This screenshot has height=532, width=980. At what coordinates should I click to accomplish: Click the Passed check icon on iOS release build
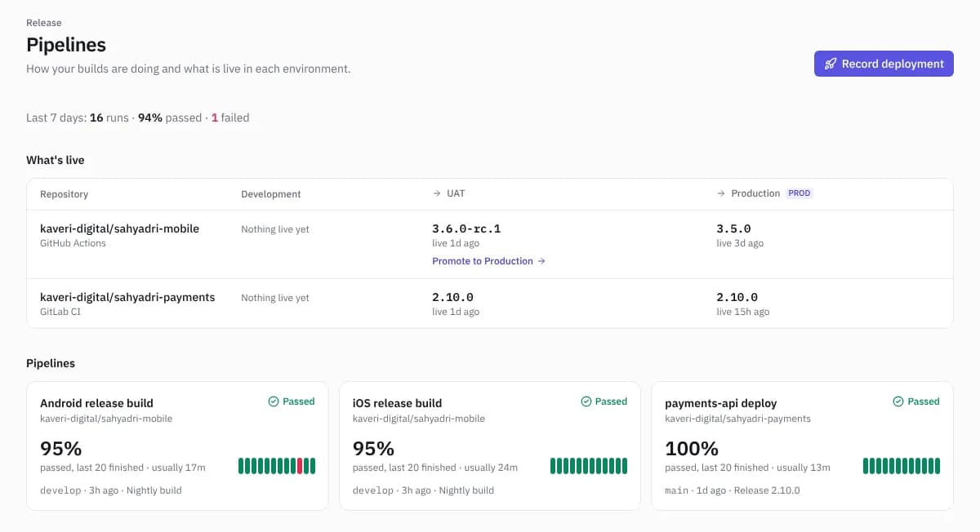point(586,401)
